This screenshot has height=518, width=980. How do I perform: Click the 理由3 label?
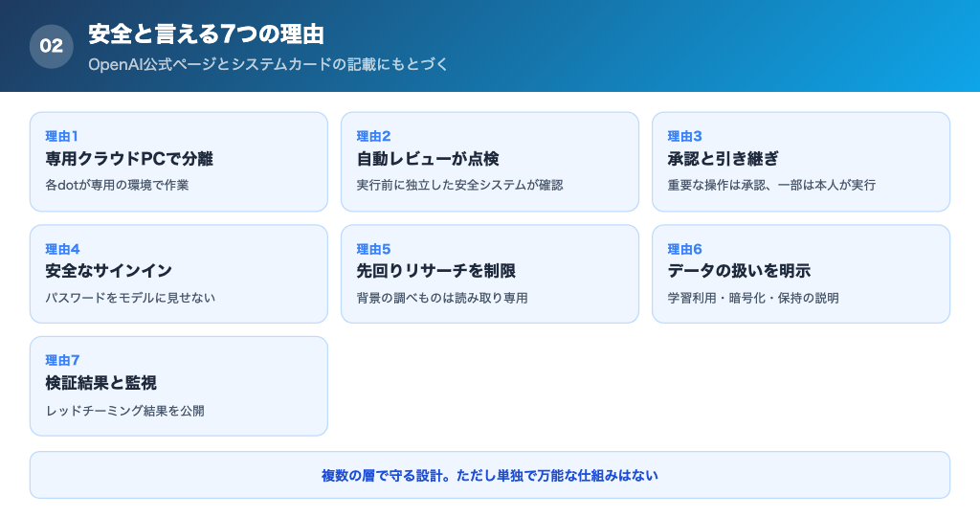pos(684,136)
